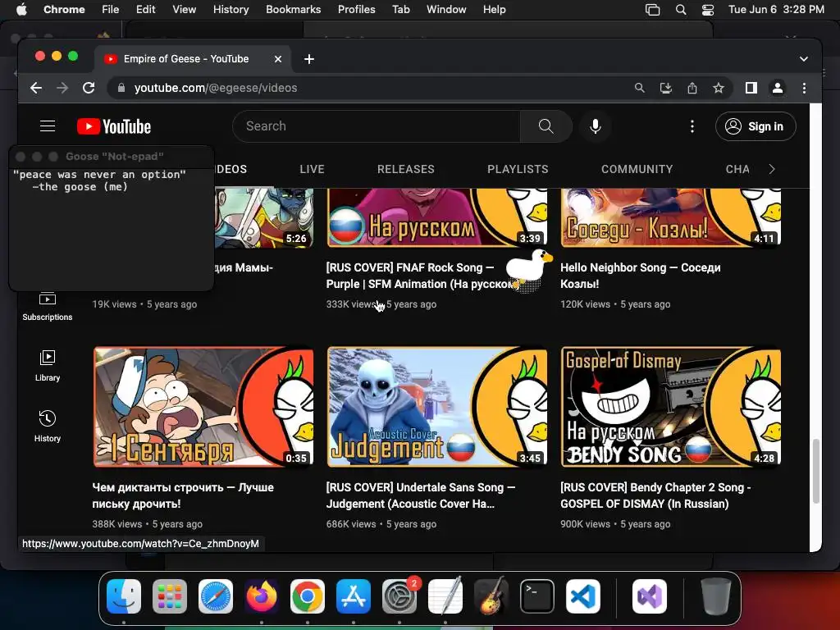
Task: Click the page vertical scrollbar thumb
Action: tap(815, 471)
